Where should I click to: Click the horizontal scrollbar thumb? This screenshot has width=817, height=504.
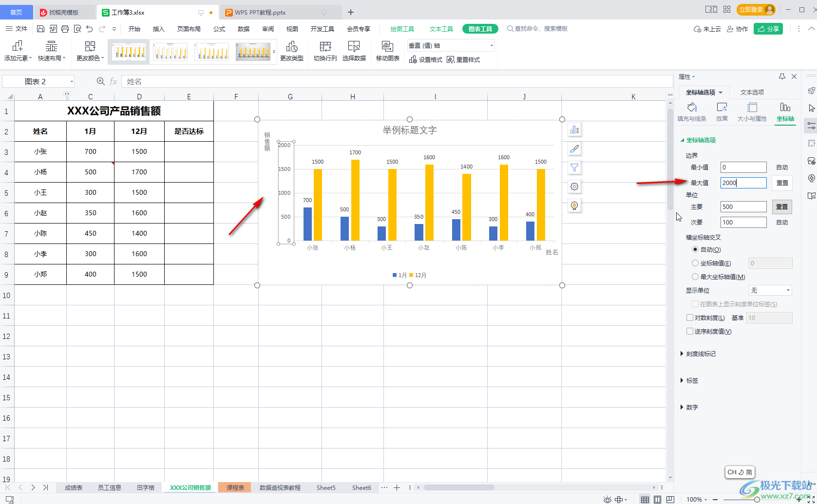click(459, 487)
